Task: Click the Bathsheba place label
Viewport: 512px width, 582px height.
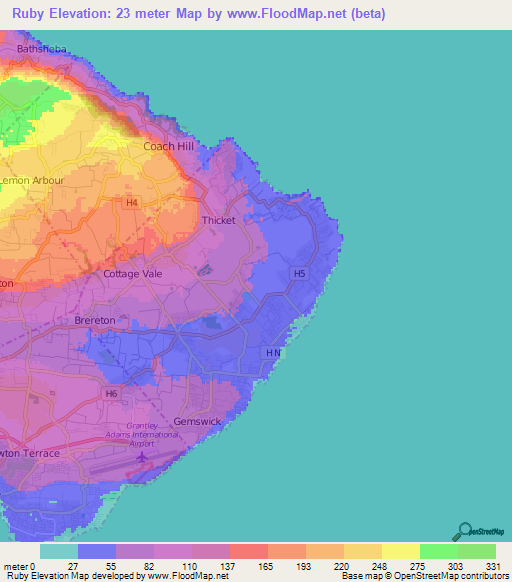Action: click(42, 49)
